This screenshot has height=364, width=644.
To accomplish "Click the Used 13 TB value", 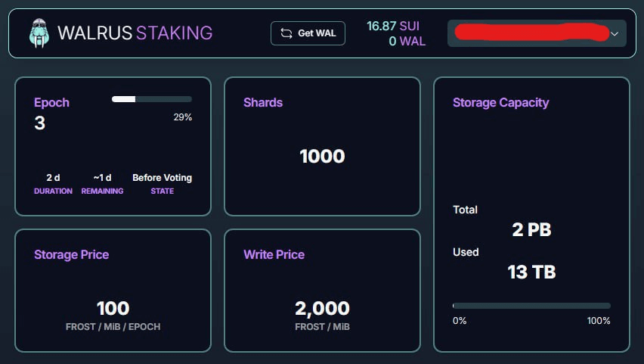I will [x=531, y=272].
